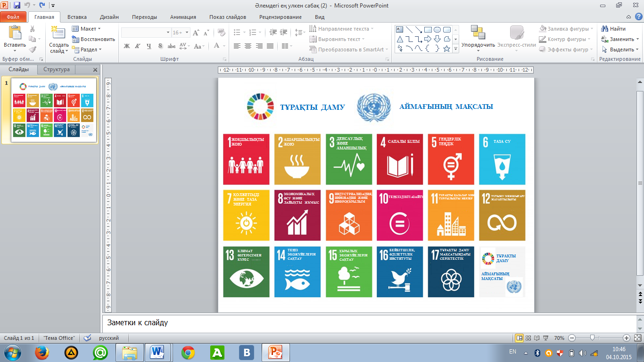Toggle text shadow (S) formatting
The height and width of the screenshot is (362, 644).
[160, 46]
